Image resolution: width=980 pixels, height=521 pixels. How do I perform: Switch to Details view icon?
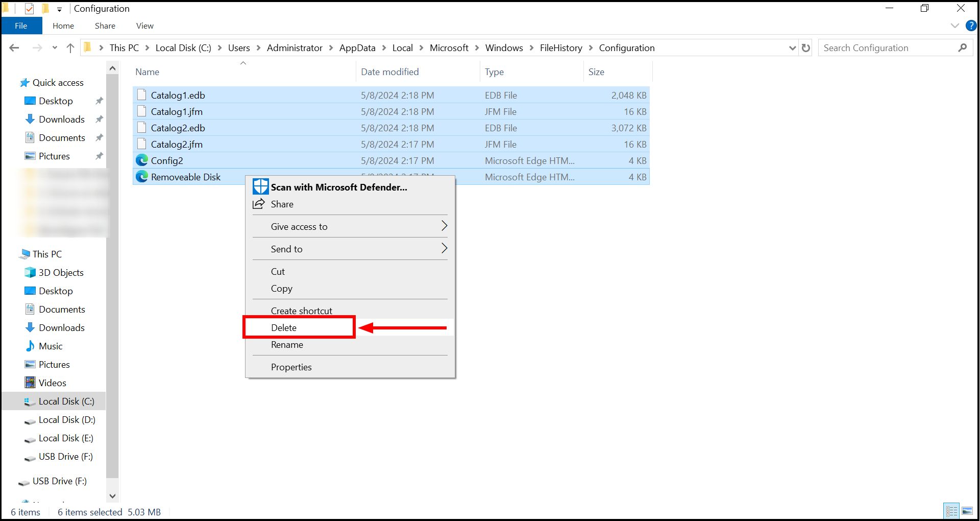[952, 511]
